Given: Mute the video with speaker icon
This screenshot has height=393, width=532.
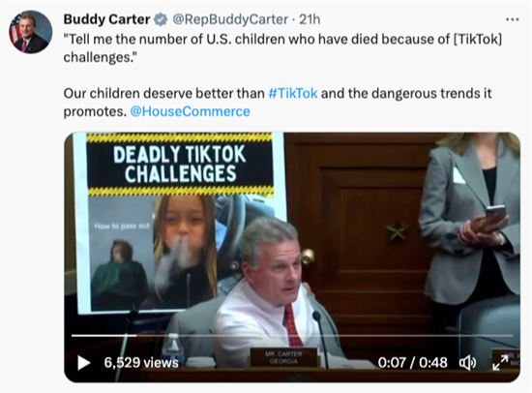Looking at the screenshot, I should [468, 363].
